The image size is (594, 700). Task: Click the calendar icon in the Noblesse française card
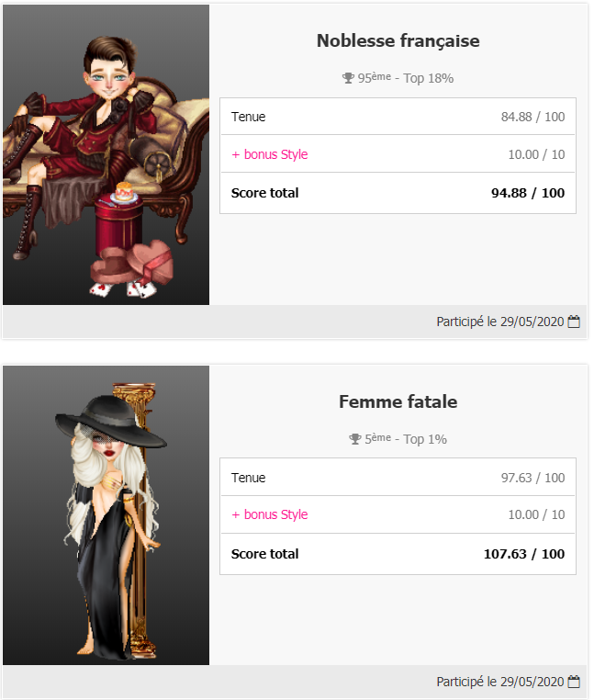pyautogui.click(x=575, y=322)
